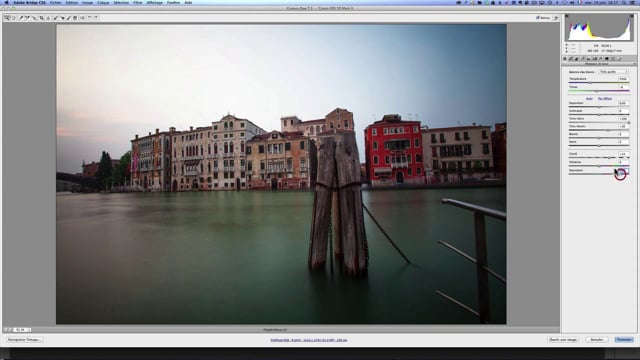
Task: Click the Venice photo preview
Action: tap(281, 174)
